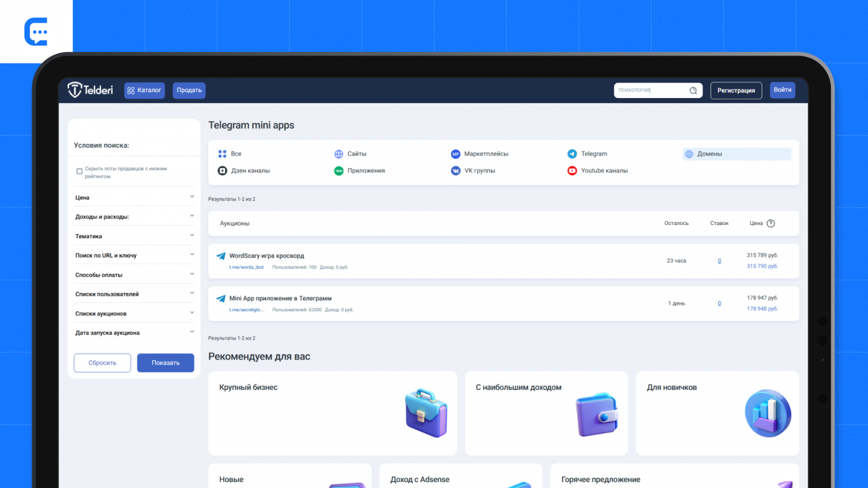Click bids count of Mini App auction
This screenshot has height=488, width=868.
point(719,304)
